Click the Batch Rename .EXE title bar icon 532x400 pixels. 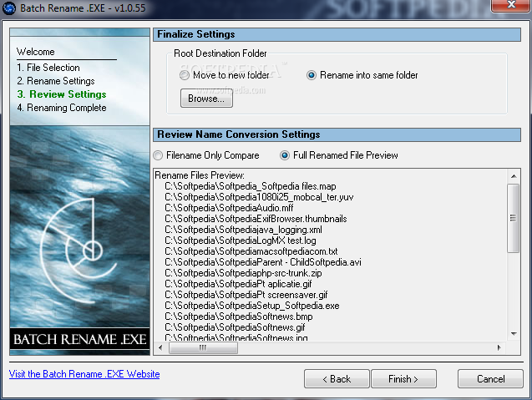pyautogui.click(x=9, y=8)
